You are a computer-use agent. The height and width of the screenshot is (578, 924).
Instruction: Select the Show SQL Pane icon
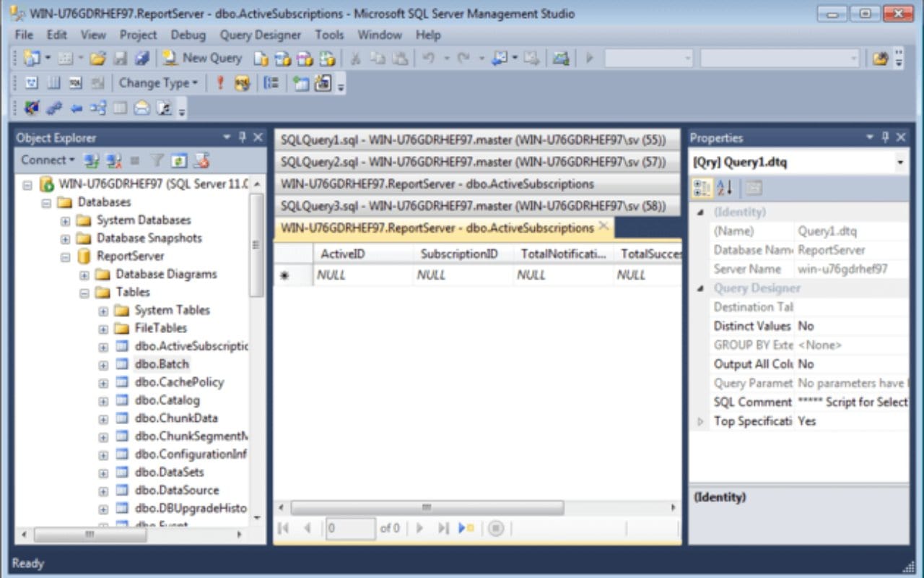tap(76, 83)
